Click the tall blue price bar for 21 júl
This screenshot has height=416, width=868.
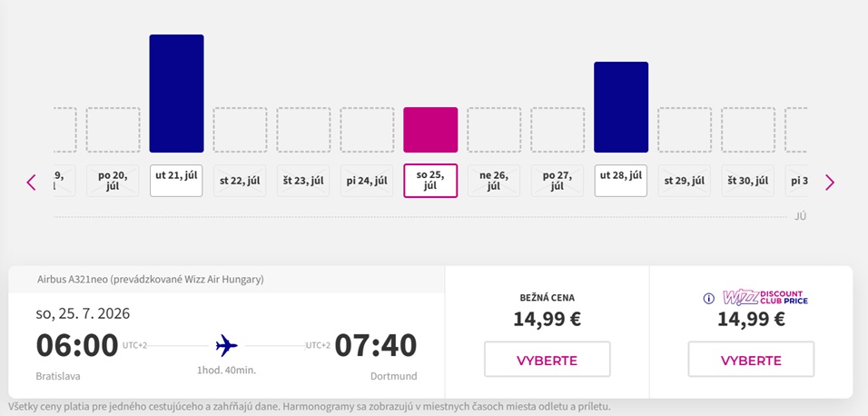(176, 93)
